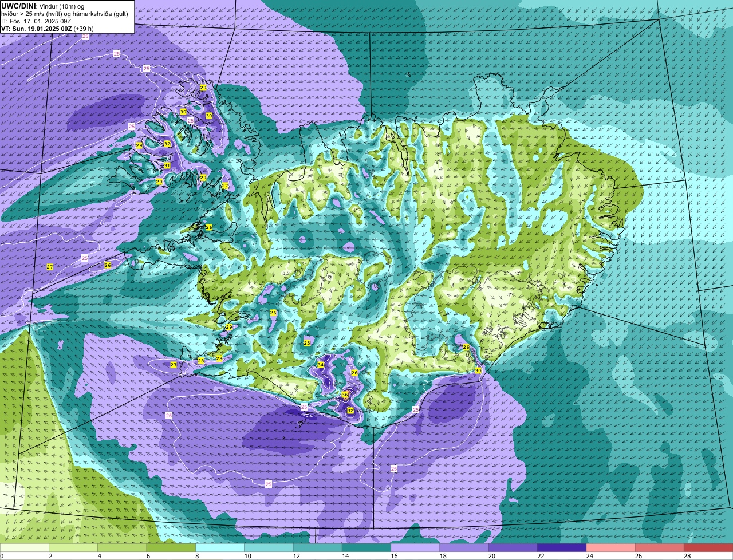
Task: Click the "10" tick value on color scale
Action: 247,556
